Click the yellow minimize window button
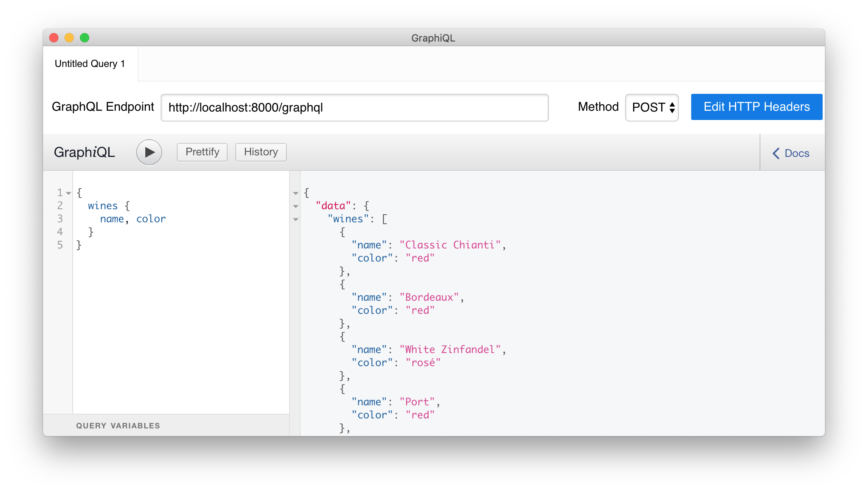 [69, 38]
